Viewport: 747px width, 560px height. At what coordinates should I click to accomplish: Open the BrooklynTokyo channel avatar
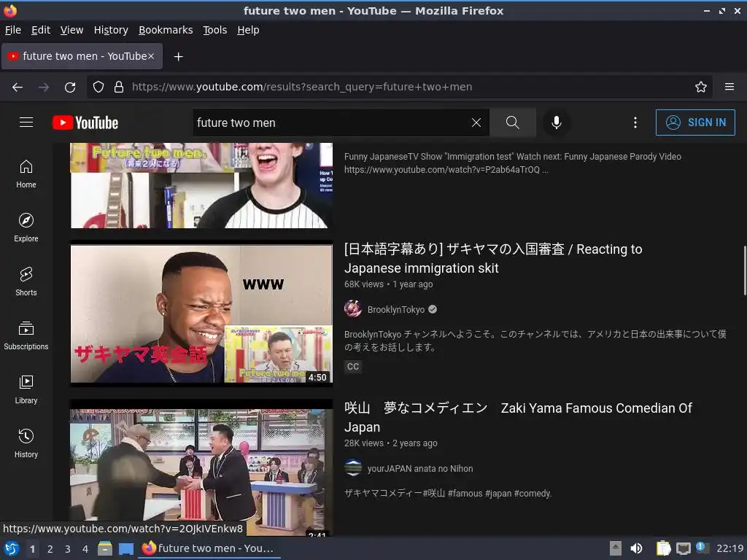tap(353, 309)
